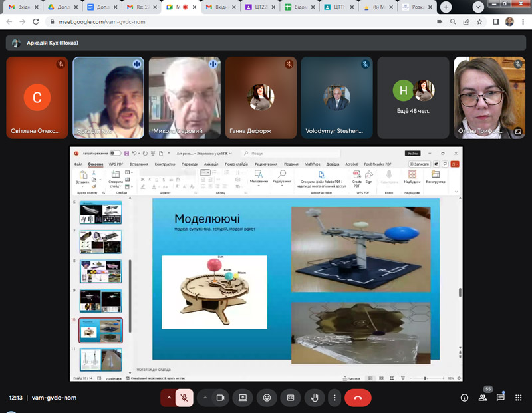Open the meeting activities panel
This screenshot has height=413, width=532.
518,398
